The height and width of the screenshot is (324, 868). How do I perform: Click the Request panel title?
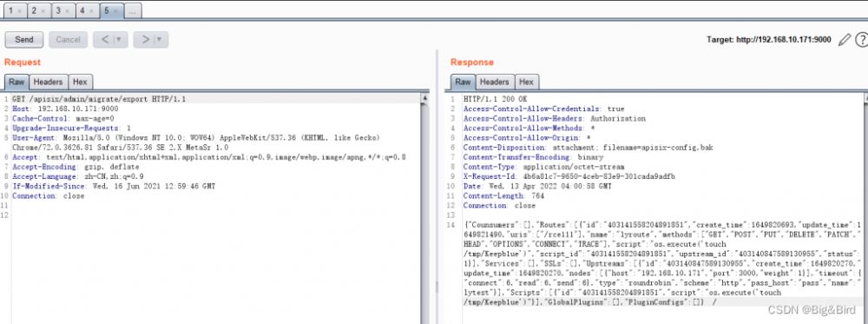point(23,62)
